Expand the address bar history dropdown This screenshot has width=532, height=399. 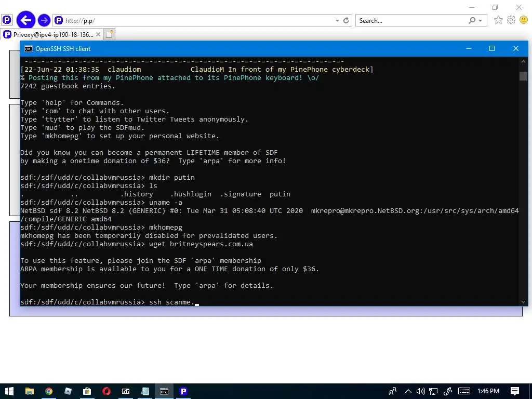click(x=337, y=21)
